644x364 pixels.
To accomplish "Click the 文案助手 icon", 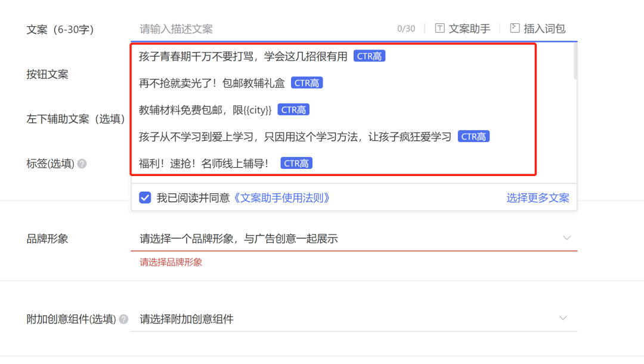I will point(439,28).
